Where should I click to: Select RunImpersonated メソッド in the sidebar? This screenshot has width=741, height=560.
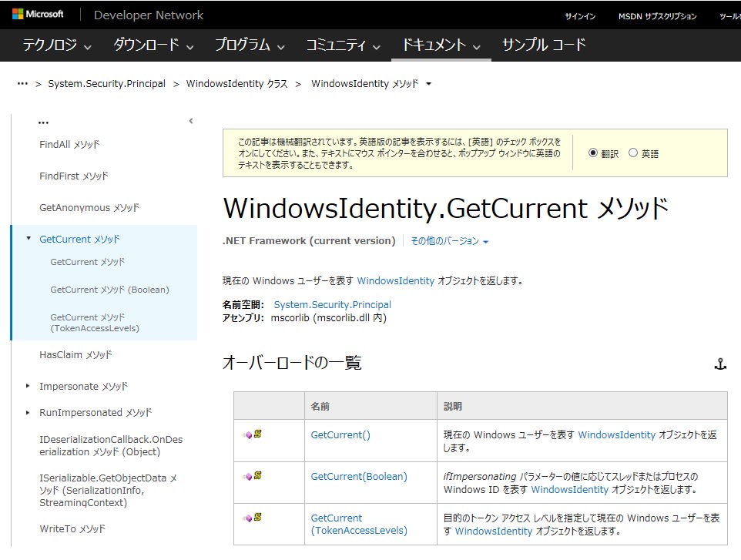pyautogui.click(x=96, y=413)
